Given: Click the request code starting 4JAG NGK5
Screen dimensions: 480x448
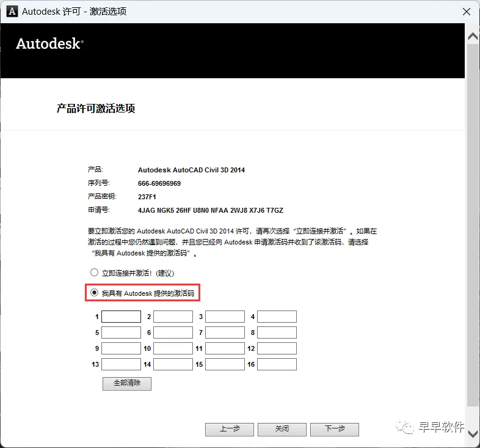Looking at the screenshot, I should 211,210.
